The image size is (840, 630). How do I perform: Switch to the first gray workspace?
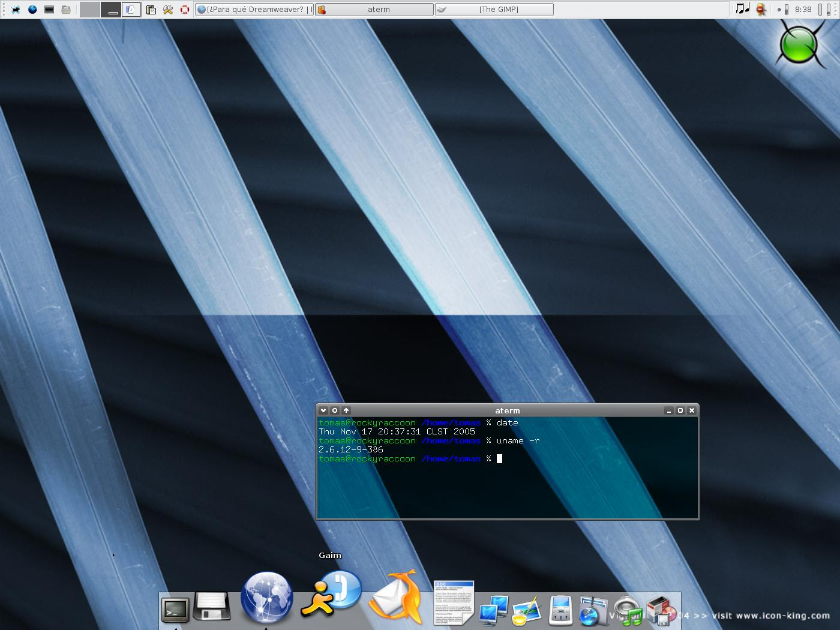[x=90, y=10]
